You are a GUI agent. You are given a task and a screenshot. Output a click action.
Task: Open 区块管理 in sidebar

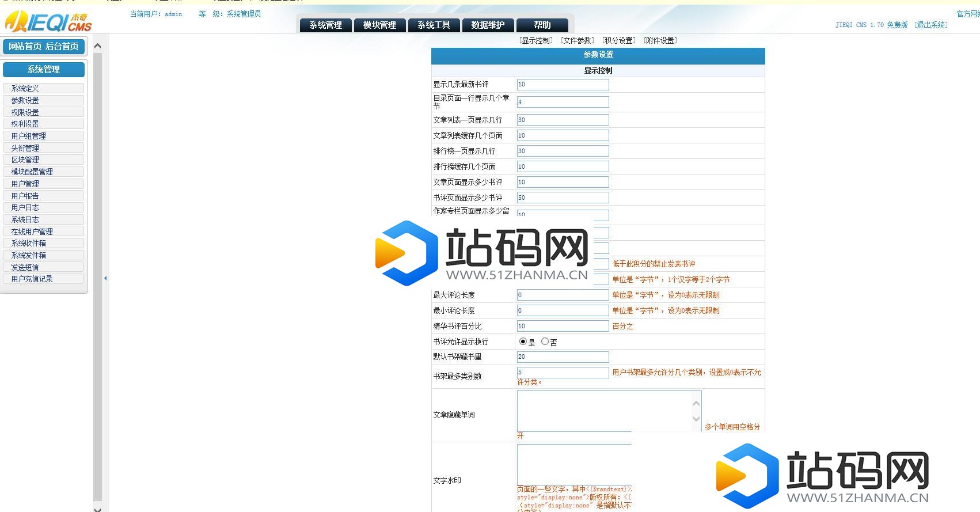[x=44, y=160]
